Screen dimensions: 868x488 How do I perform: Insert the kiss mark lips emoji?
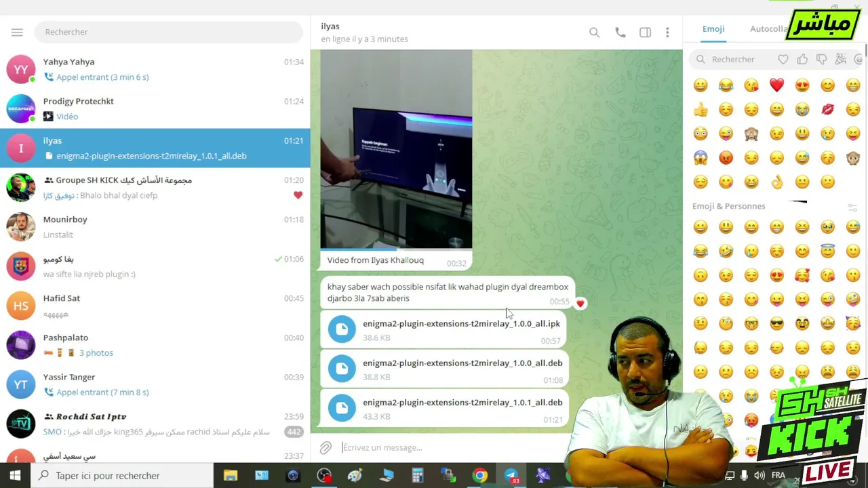(x=827, y=109)
